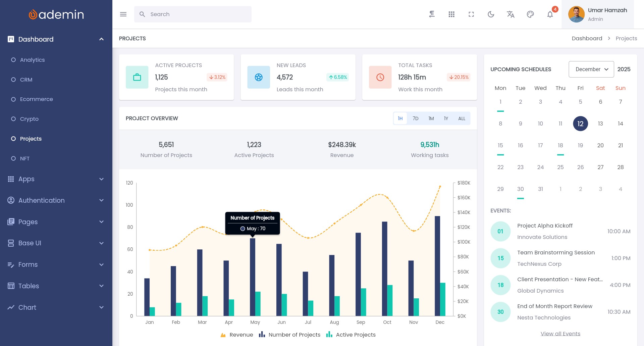This screenshot has width=644, height=346.
Task: Open the theme palette customizer icon
Action: [x=530, y=14]
